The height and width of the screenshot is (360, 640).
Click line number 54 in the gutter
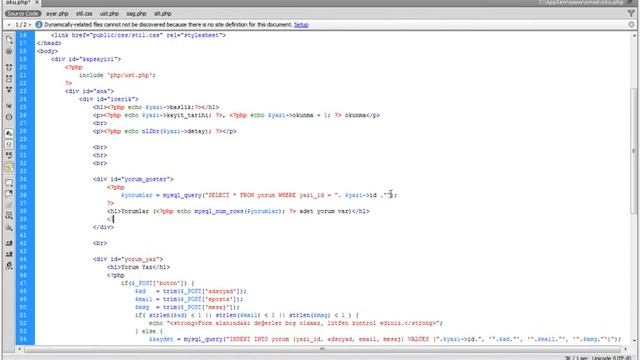(x=23, y=339)
